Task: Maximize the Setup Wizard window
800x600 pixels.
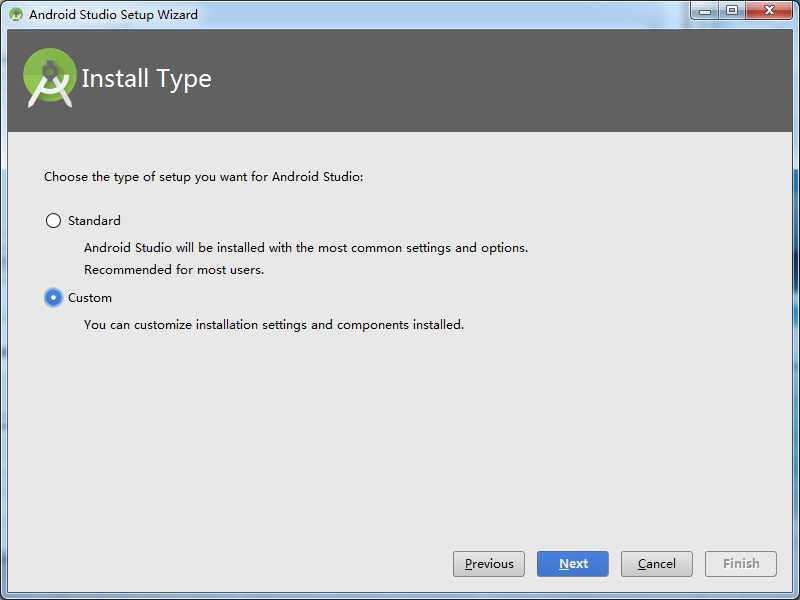Action: tap(732, 10)
